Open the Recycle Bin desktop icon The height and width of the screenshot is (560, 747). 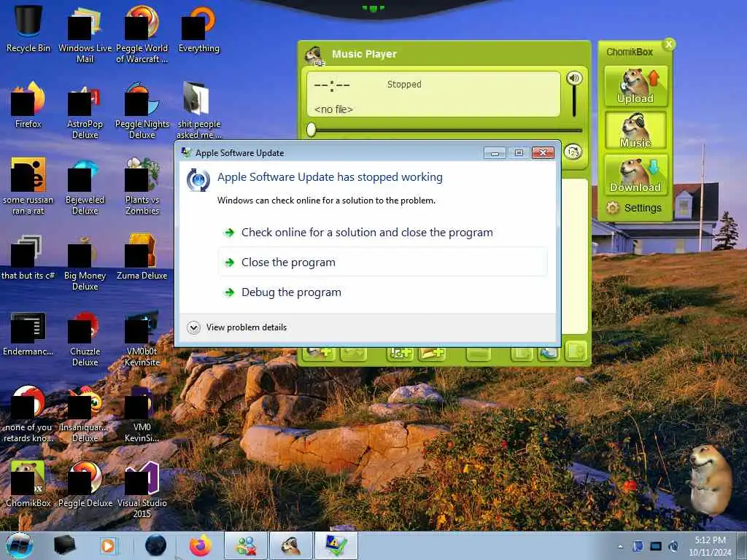28,28
